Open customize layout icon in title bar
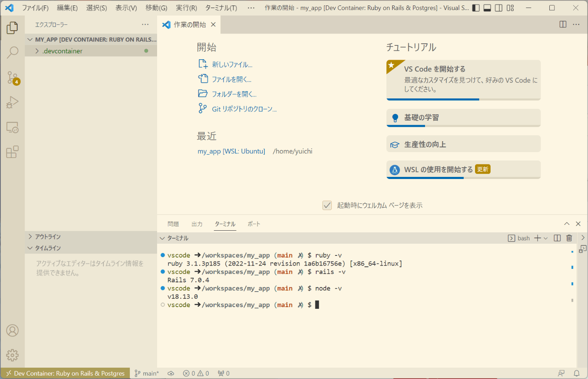 [510, 8]
